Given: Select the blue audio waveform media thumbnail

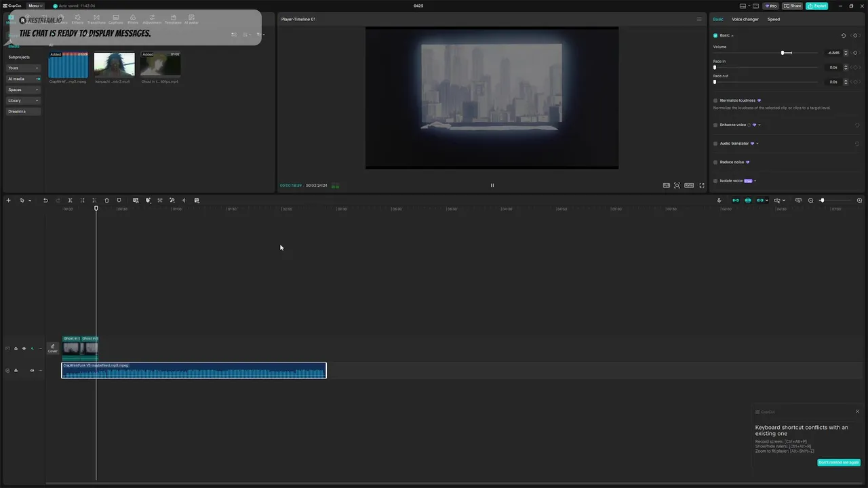Looking at the screenshot, I should (68, 65).
